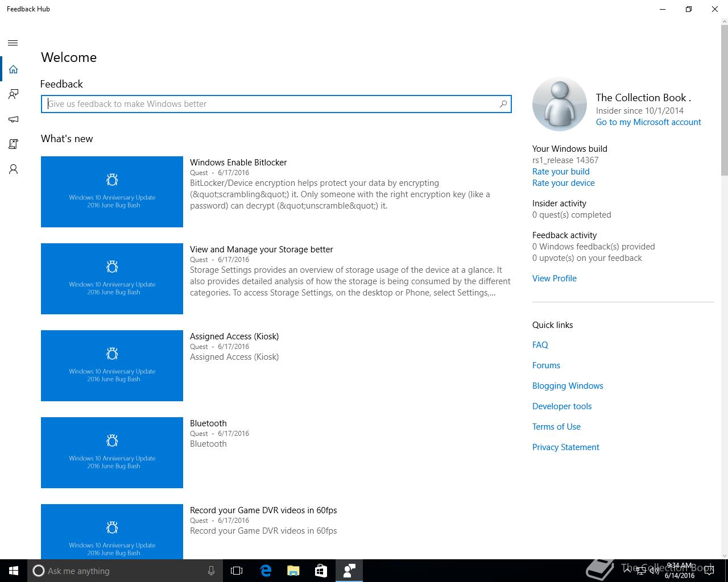
Task: Click Rate your device link
Action: click(x=564, y=183)
